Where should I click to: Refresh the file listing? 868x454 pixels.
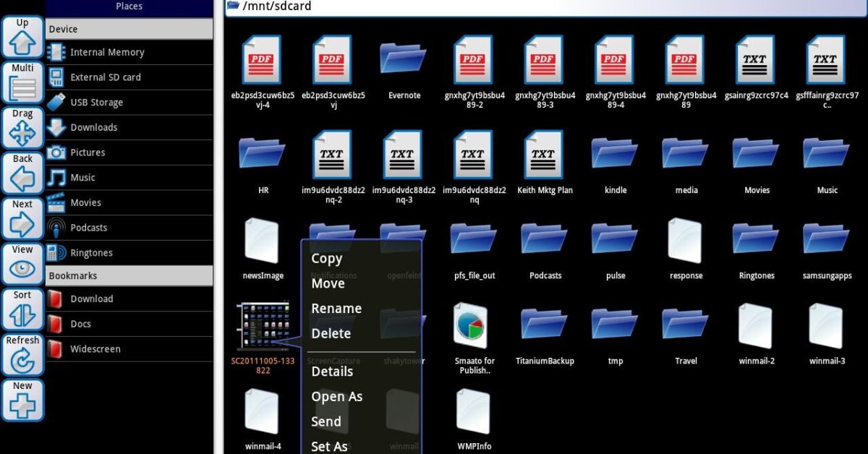22,355
